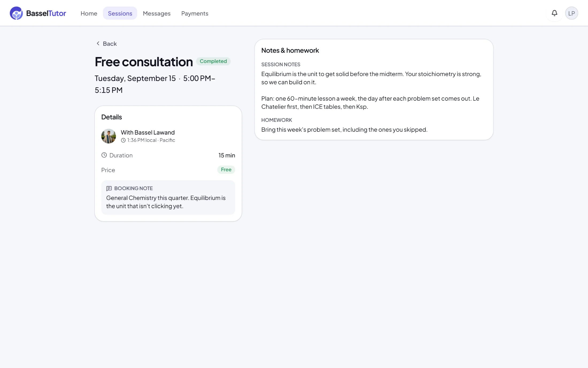Open the Payments tab
The image size is (588, 368).
point(195,13)
